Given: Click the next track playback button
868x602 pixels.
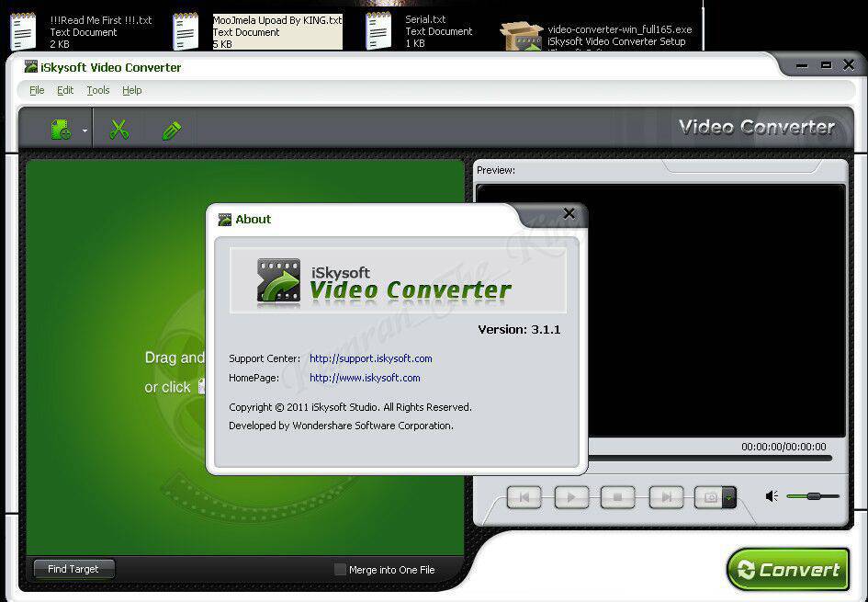Looking at the screenshot, I should click(x=666, y=497).
